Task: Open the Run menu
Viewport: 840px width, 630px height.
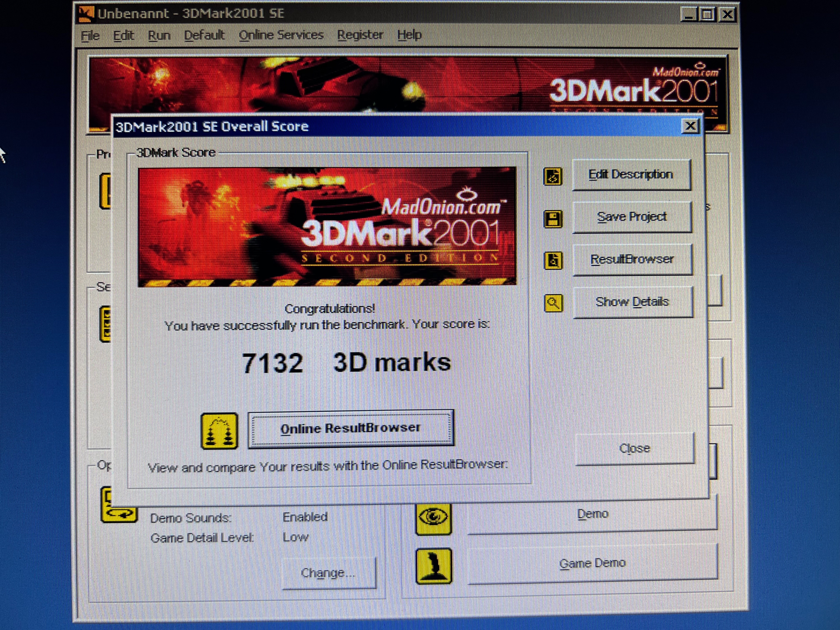Action: tap(159, 35)
